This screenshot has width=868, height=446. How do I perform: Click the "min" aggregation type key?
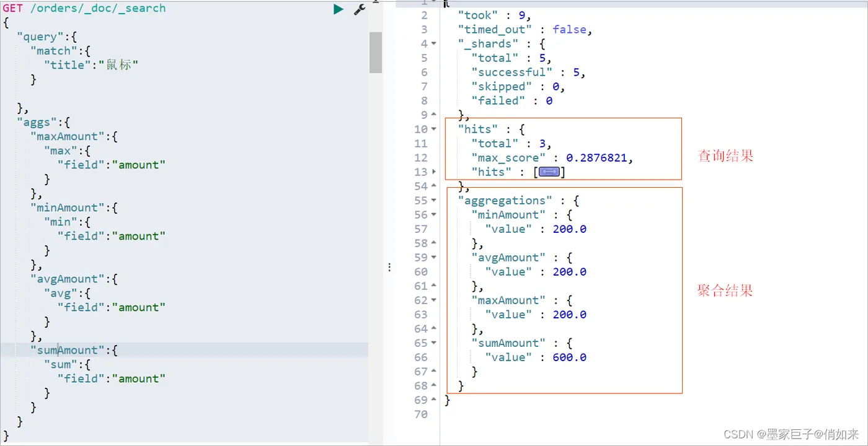pyautogui.click(x=61, y=222)
